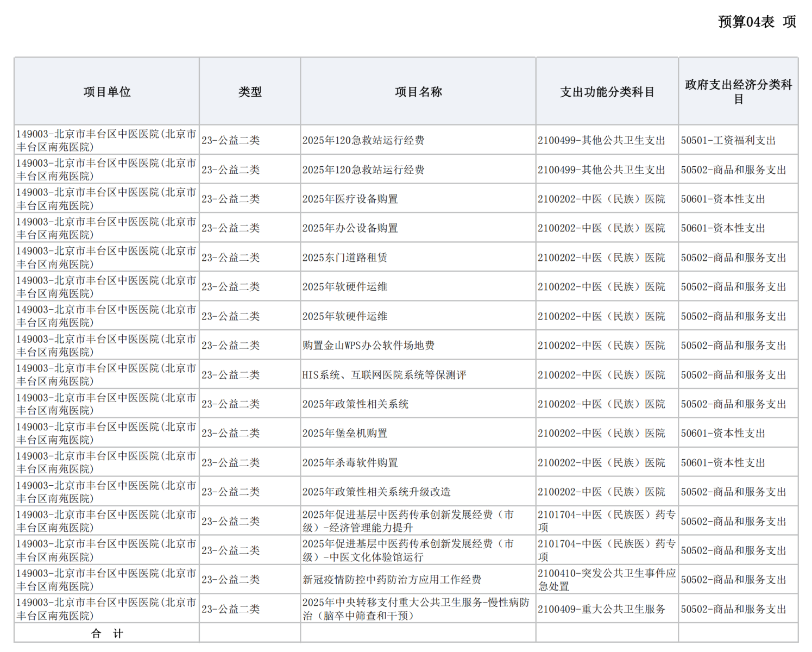Click the 合计 total row label
Image resolution: width=812 pixels, height=652 pixels.
107,634
